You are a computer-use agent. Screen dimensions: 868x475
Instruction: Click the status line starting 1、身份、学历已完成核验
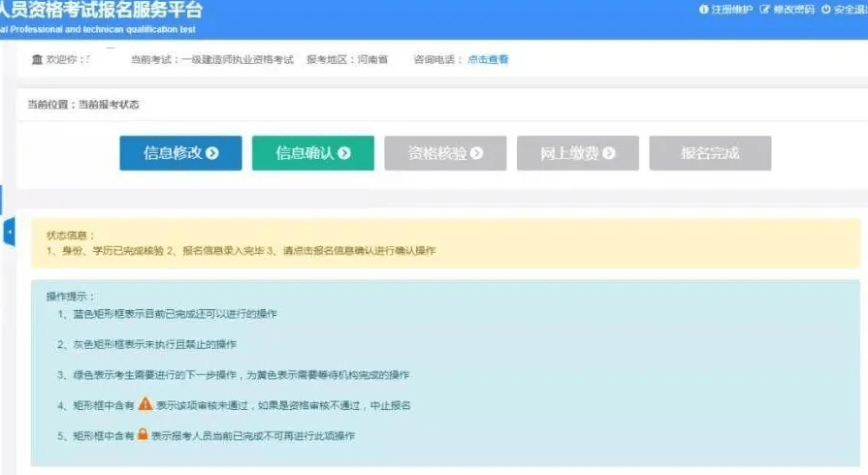click(241, 251)
